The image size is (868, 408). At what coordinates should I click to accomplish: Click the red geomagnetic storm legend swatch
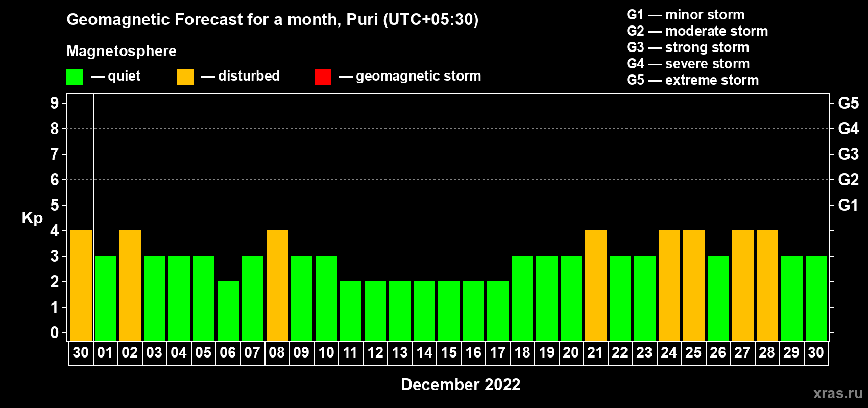click(x=323, y=77)
